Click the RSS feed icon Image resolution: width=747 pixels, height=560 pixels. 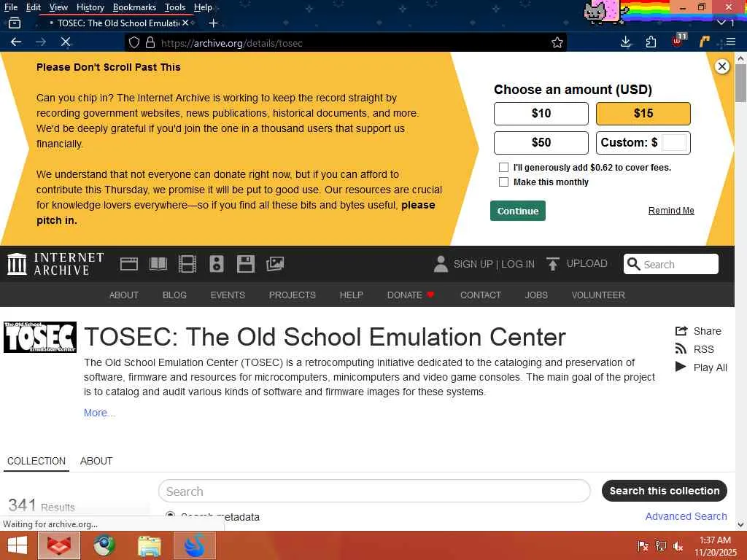(x=681, y=349)
